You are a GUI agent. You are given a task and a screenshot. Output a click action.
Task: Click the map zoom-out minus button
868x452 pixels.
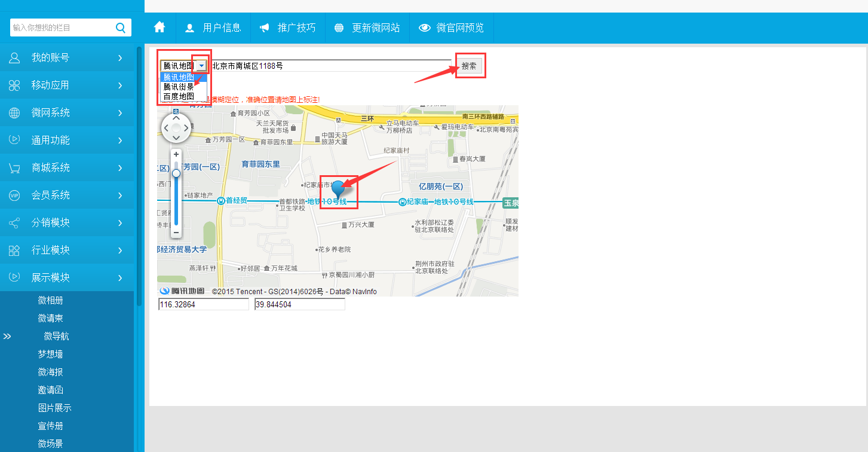pos(176,232)
